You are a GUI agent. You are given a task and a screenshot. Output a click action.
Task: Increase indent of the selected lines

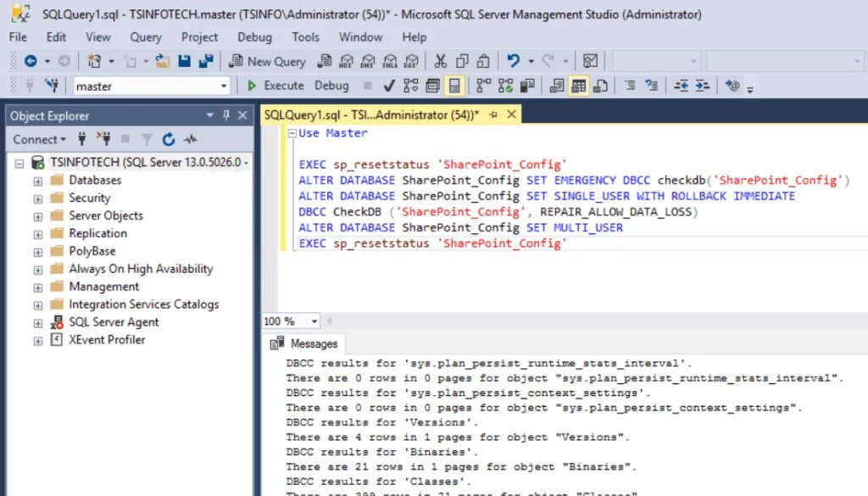click(702, 86)
